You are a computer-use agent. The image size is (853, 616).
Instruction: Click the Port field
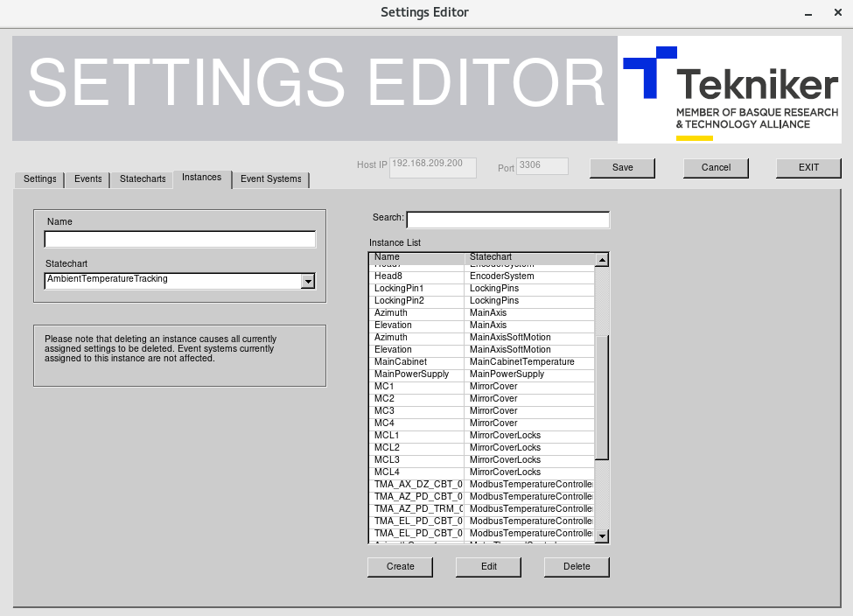point(542,166)
